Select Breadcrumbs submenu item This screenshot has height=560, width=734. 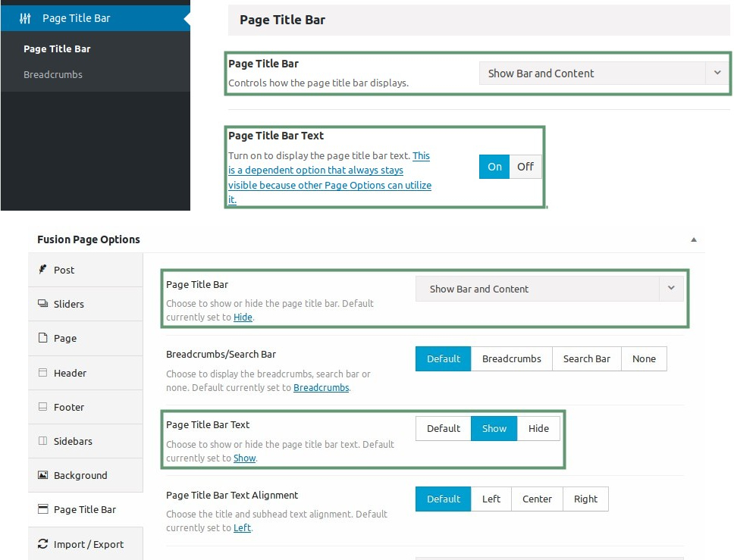pyautogui.click(x=53, y=74)
